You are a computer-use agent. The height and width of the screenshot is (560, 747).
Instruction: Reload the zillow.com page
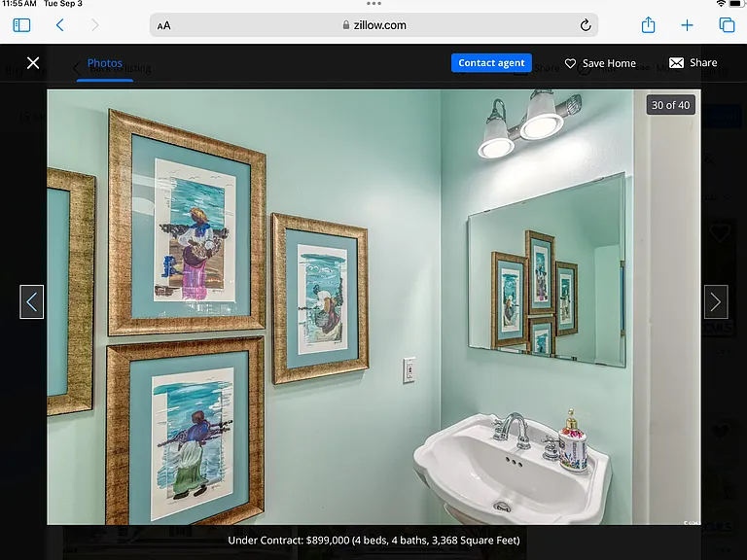586,25
